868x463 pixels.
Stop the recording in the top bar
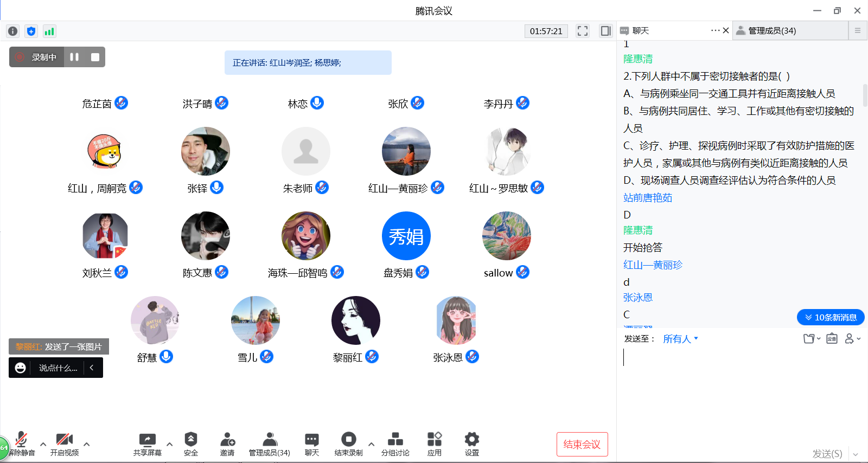95,57
